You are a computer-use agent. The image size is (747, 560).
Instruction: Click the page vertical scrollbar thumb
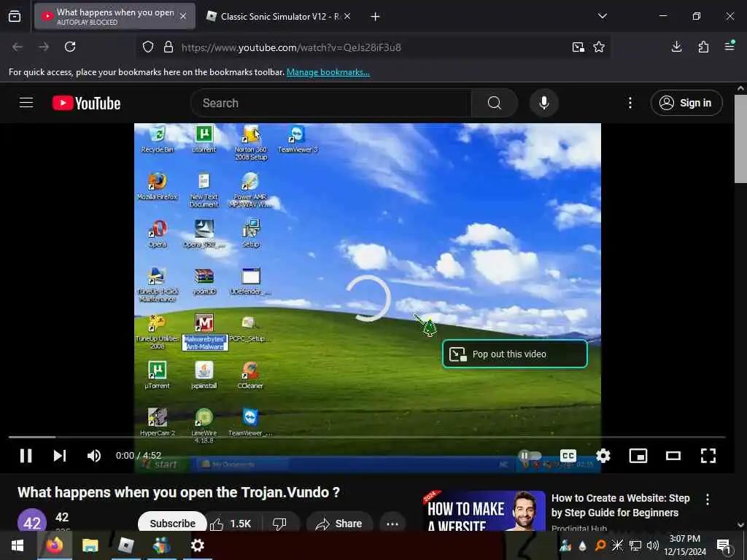(x=740, y=139)
